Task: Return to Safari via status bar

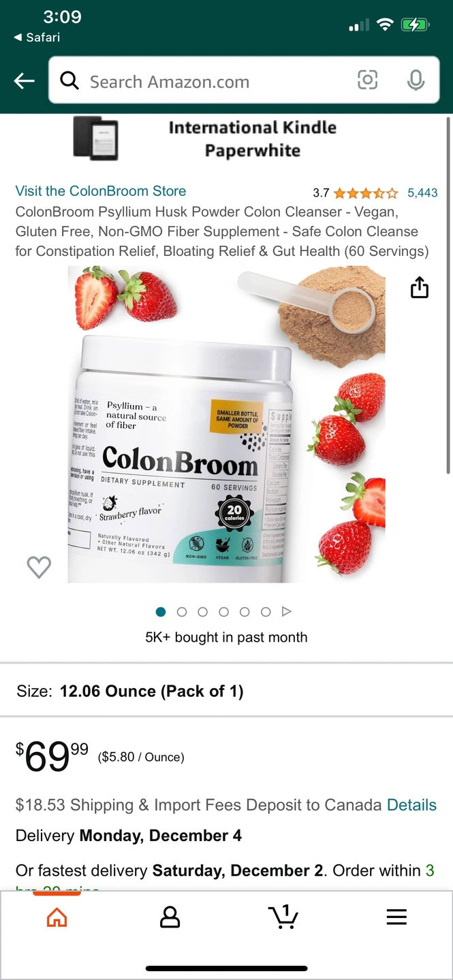Action: pyautogui.click(x=37, y=37)
